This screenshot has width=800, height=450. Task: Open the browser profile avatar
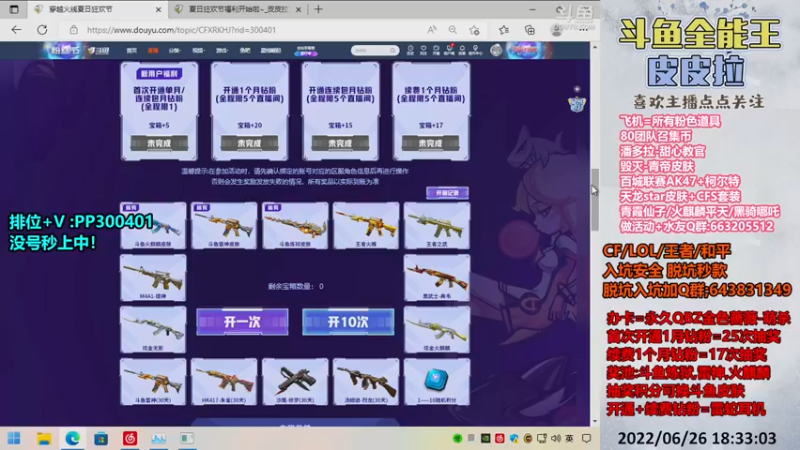tap(557, 30)
